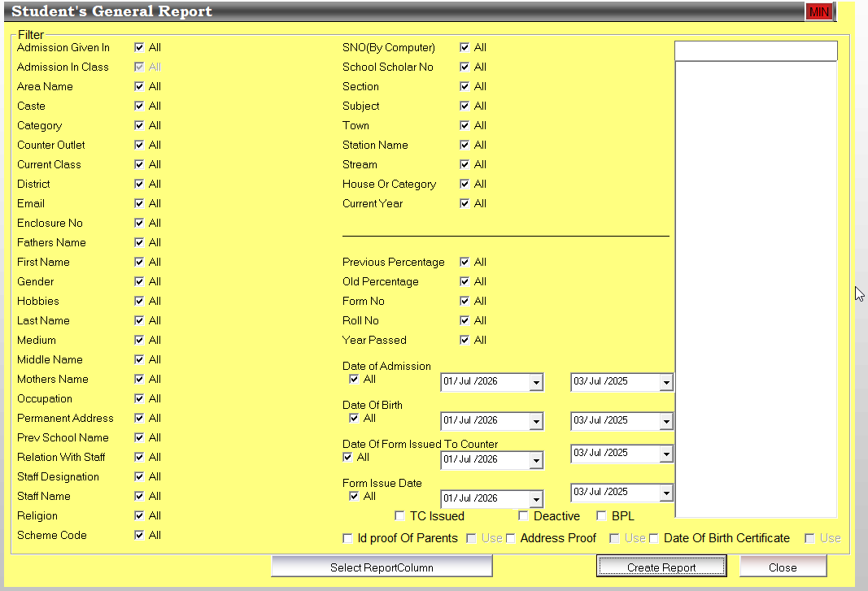The width and height of the screenshot is (868, 591).
Task: Uncheck All for House Or Category
Action: 465,184
